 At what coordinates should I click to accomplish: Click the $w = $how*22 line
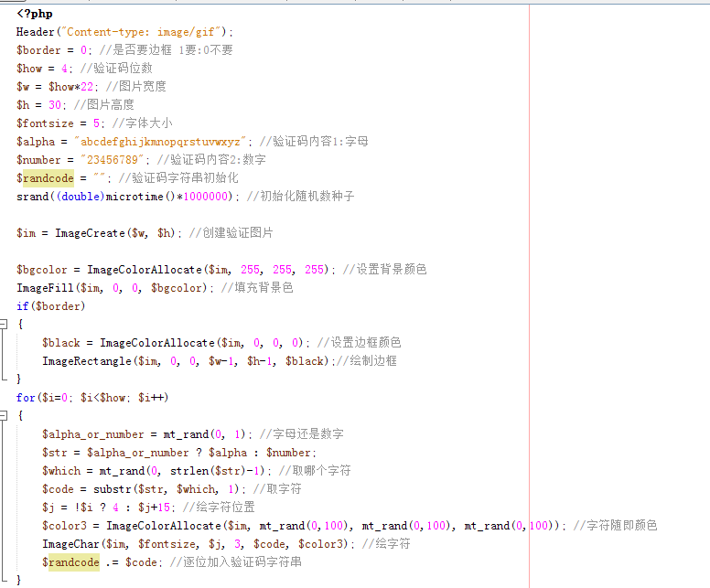(x=91, y=87)
